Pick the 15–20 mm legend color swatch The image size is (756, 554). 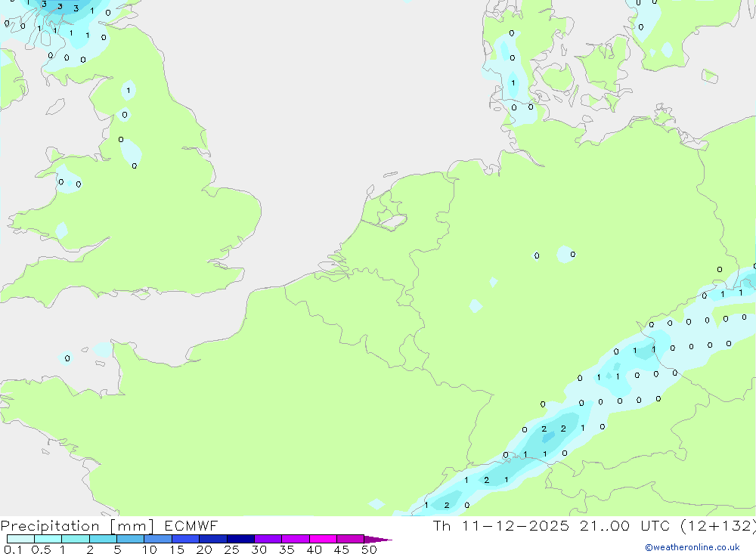click(186, 539)
